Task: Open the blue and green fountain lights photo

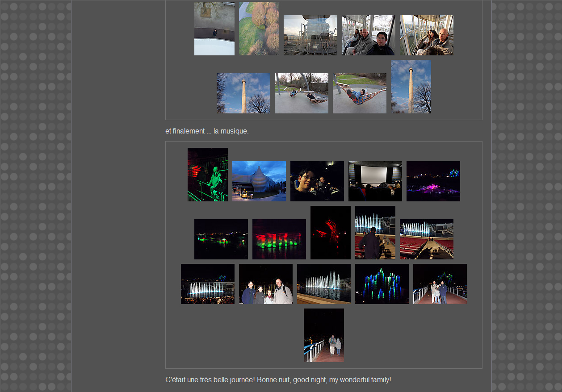Action: pyautogui.click(x=382, y=284)
